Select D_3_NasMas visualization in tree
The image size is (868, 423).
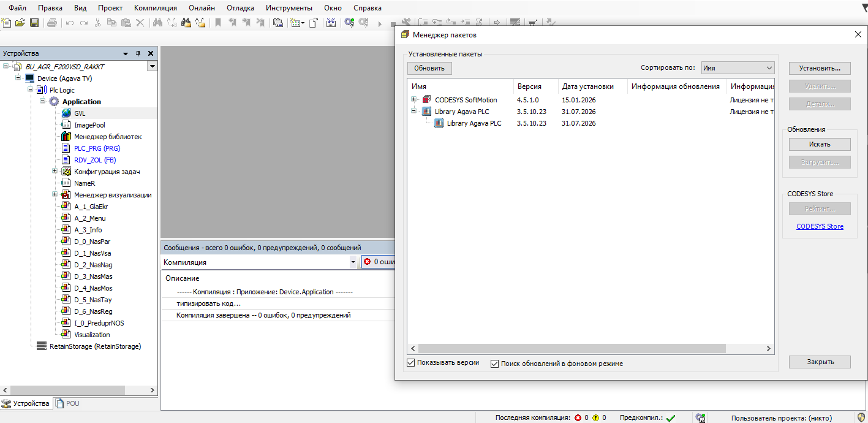coord(93,276)
